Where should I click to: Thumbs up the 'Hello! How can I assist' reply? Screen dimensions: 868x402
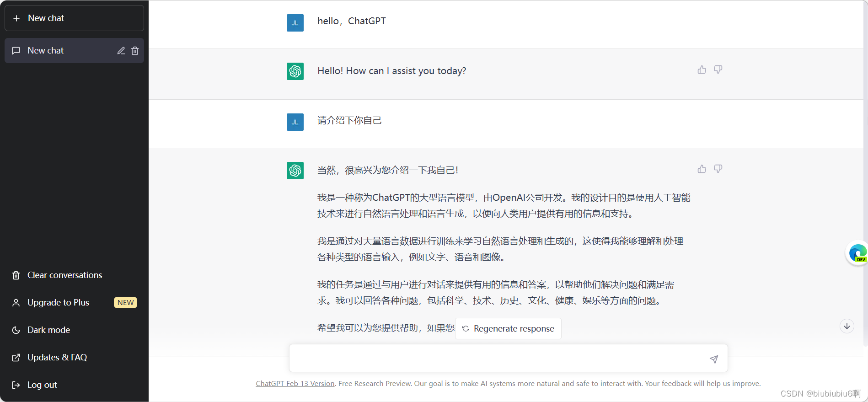pos(702,70)
